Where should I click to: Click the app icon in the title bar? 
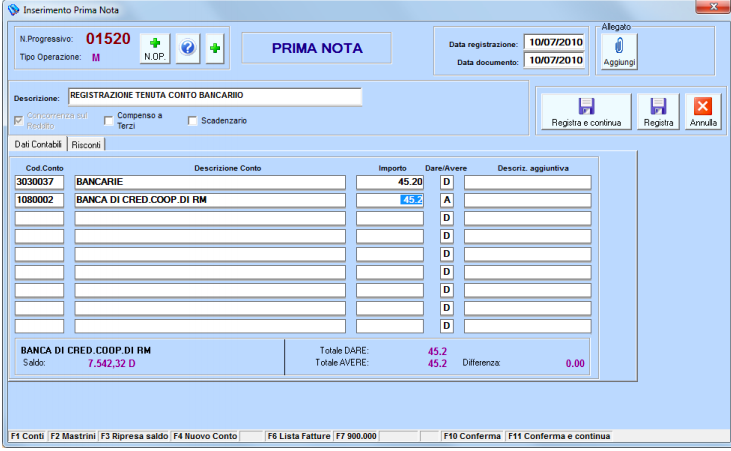click(13, 10)
